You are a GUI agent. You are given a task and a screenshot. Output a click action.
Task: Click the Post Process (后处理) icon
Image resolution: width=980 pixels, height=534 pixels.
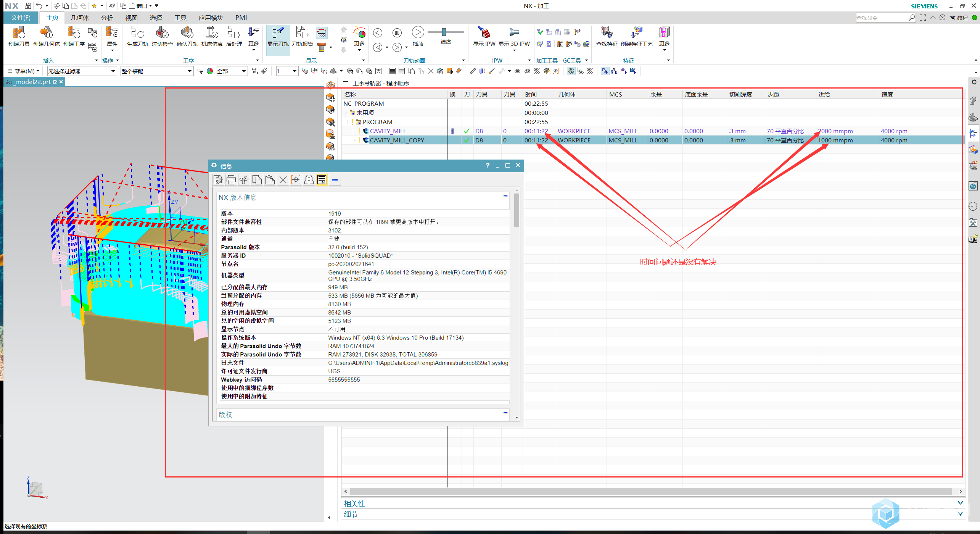[234, 33]
